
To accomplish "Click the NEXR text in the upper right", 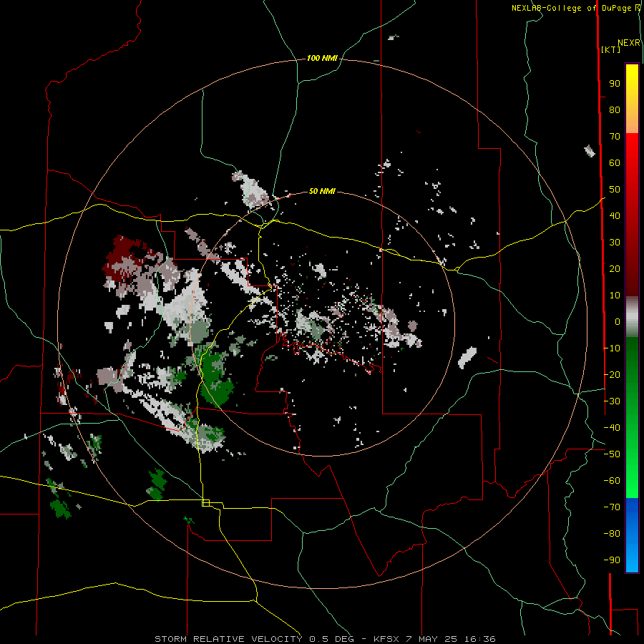I will click(x=629, y=43).
